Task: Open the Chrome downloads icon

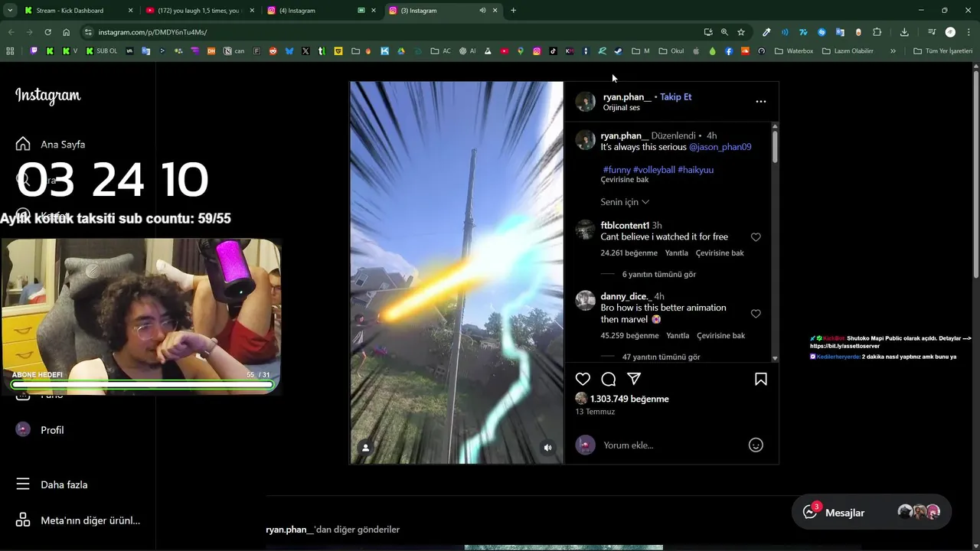Action: coord(904,32)
